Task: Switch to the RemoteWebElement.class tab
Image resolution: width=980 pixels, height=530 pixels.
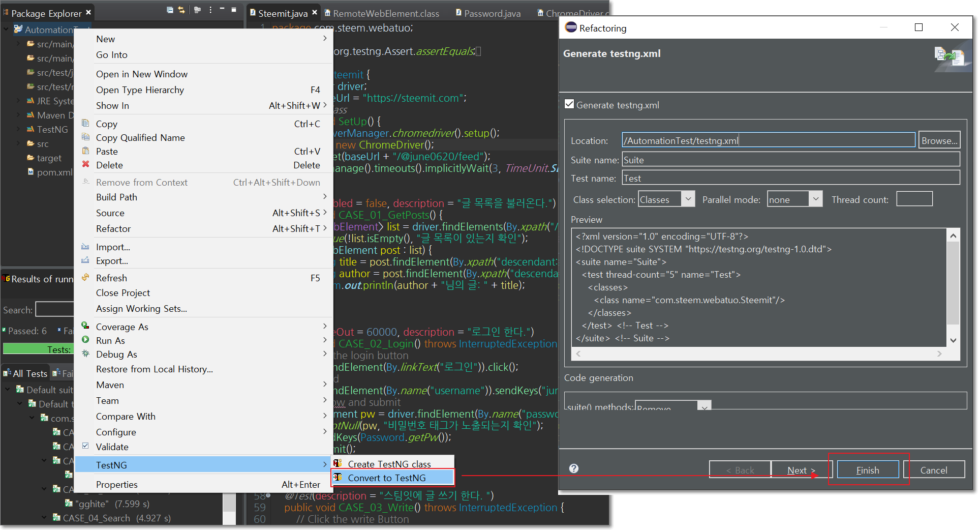Action: coord(382,13)
